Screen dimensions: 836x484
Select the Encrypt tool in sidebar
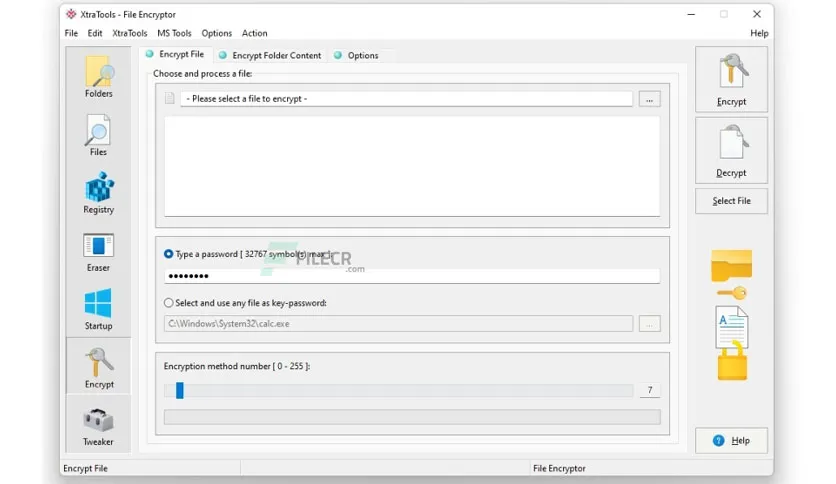(99, 367)
